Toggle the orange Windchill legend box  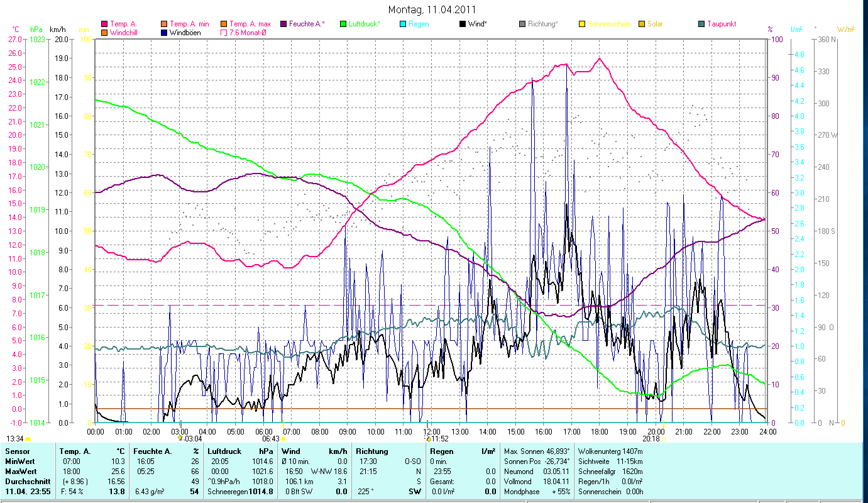tap(105, 33)
